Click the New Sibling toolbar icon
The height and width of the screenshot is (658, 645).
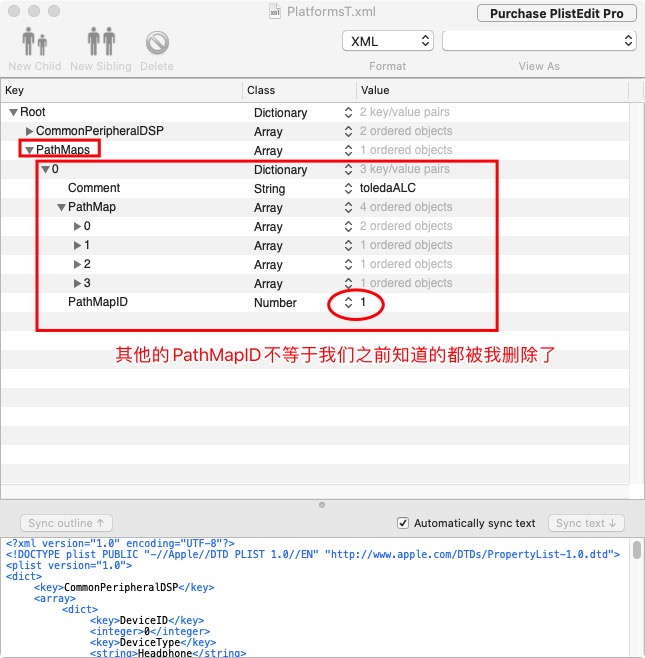coord(101,42)
